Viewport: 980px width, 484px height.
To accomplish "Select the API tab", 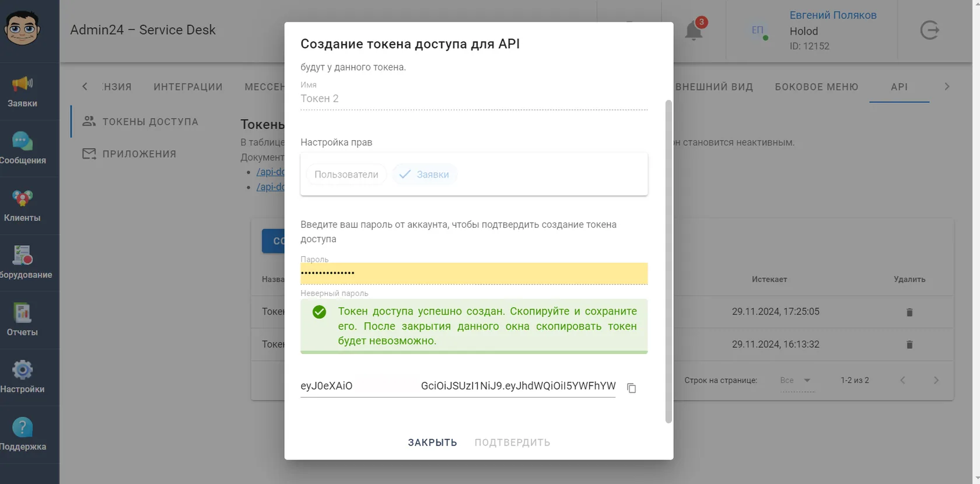I will (x=900, y=87).
